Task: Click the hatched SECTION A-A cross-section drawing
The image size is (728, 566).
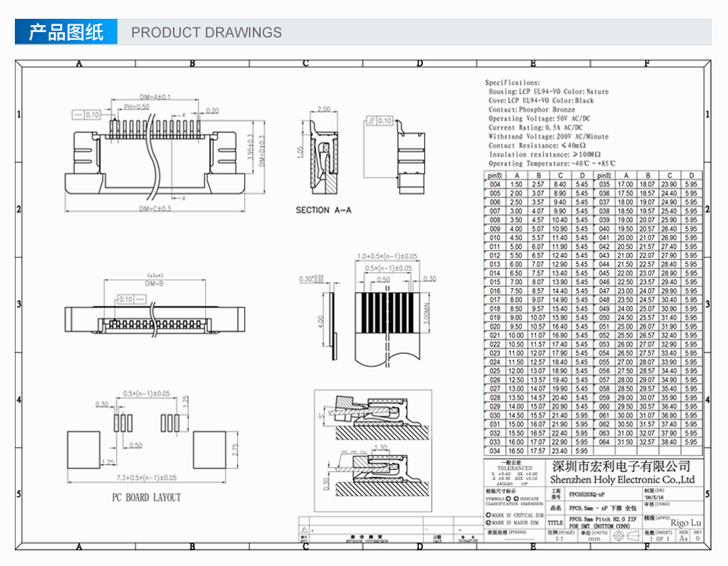Action: pos(323,157)
